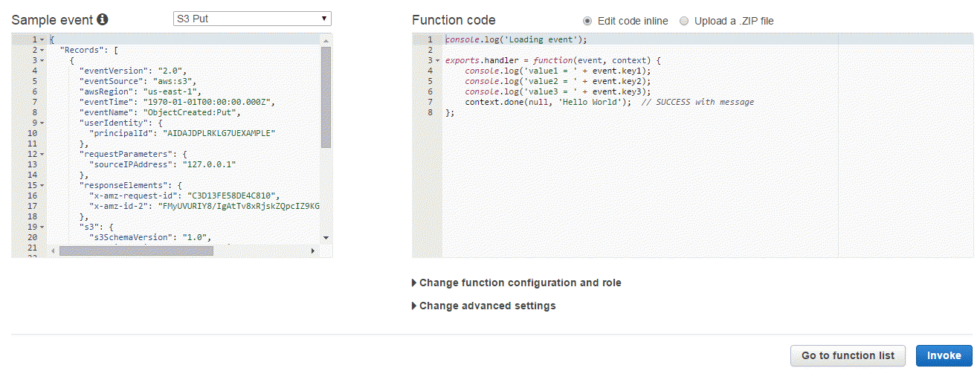980x371 pixels.
Task: Open the S3 Put sample event dropdown
Action: pyautogui.click(x=251, y=19)
